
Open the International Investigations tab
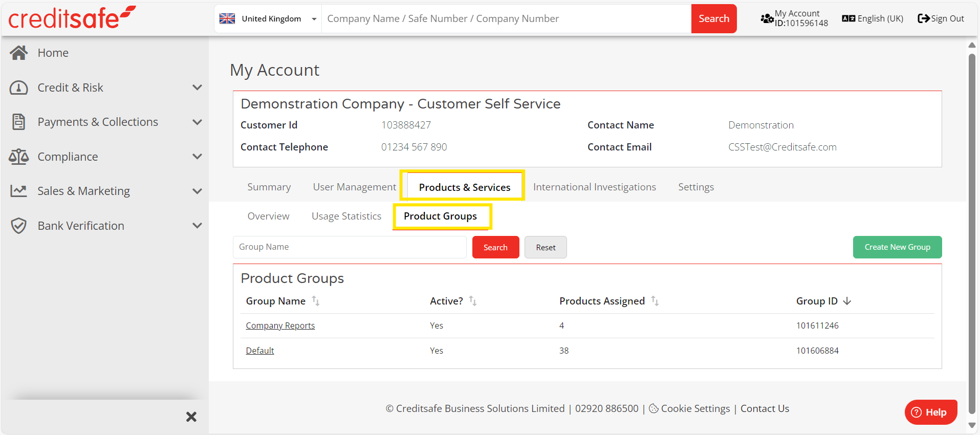[595, 187]
